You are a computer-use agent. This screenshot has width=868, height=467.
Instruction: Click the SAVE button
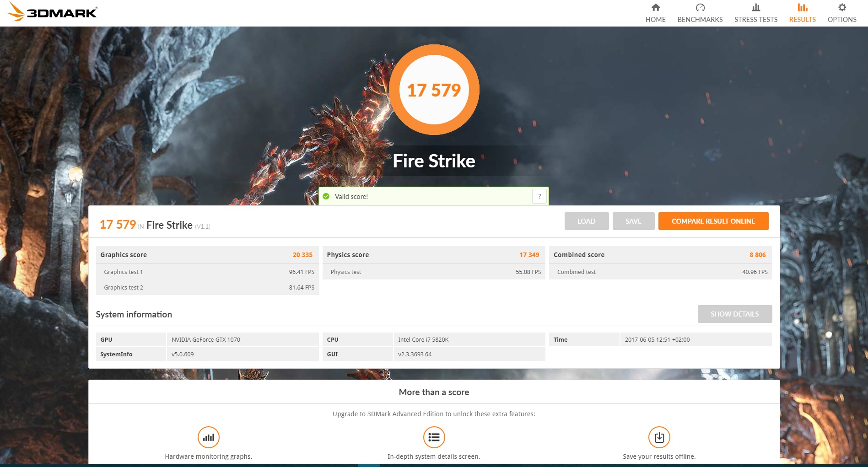coord(634,221)
